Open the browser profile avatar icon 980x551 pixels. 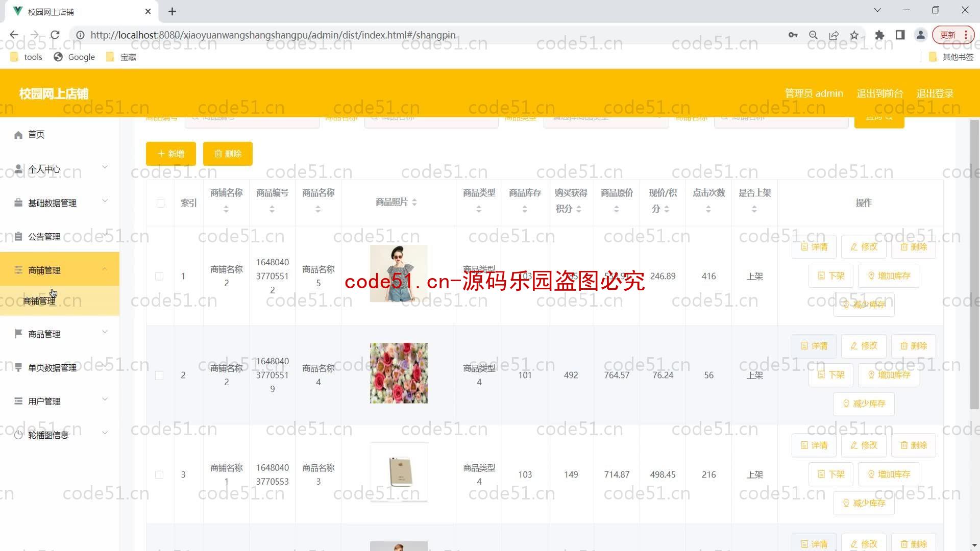(921, 35)
